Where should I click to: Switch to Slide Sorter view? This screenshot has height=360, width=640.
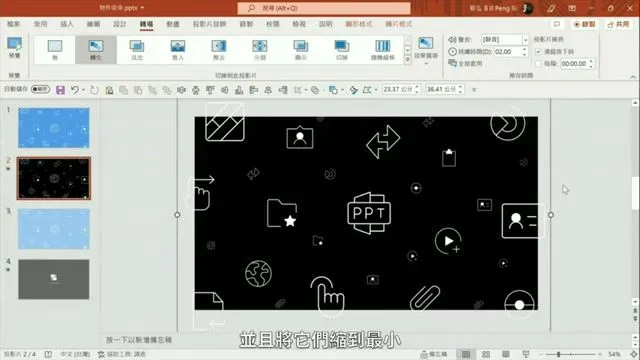pos(486,354)
